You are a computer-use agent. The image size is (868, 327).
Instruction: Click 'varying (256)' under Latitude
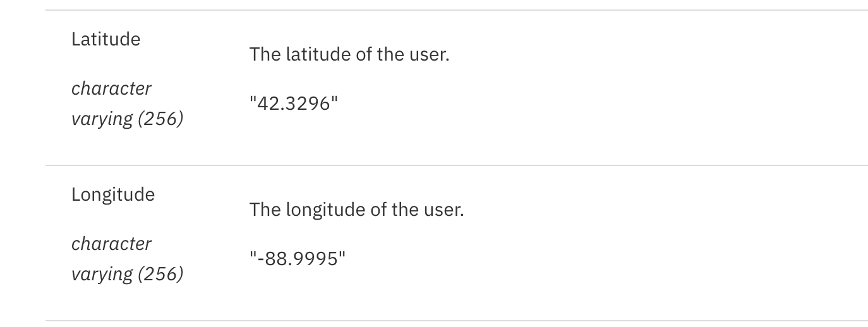[127, 119]
